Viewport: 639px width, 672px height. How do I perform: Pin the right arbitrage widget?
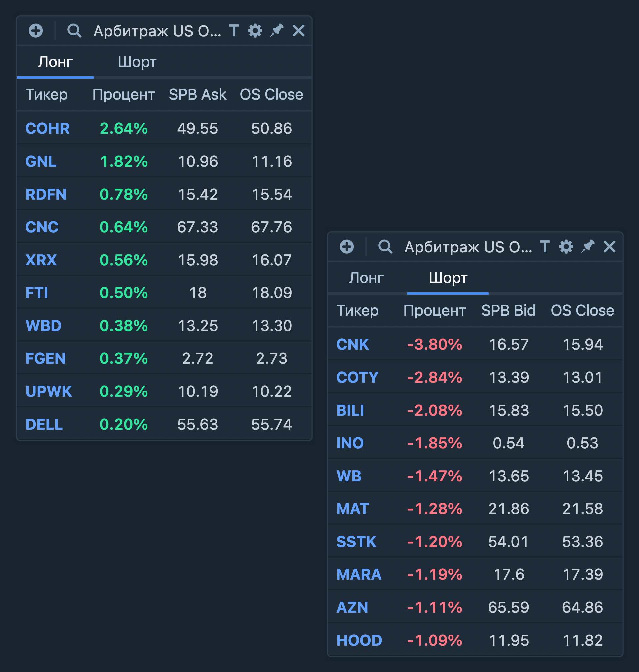pos(588,246)
